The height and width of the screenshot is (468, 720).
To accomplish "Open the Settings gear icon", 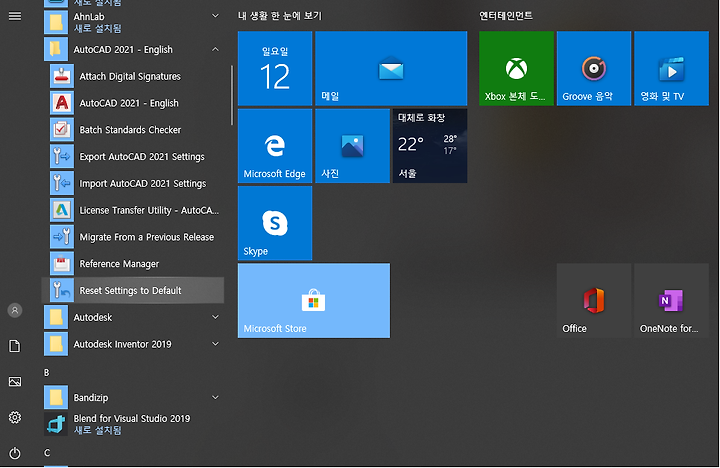I will pyautogui.click(x=15, y=417).
